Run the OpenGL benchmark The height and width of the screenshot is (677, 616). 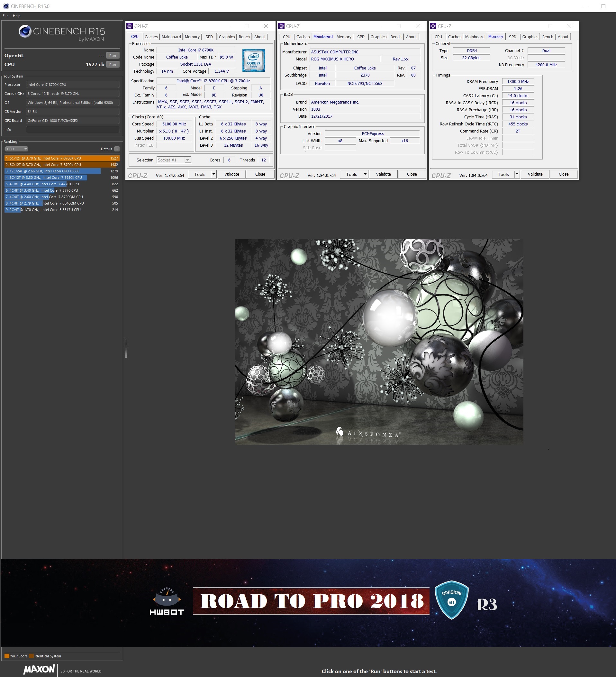tap(113, 56)
